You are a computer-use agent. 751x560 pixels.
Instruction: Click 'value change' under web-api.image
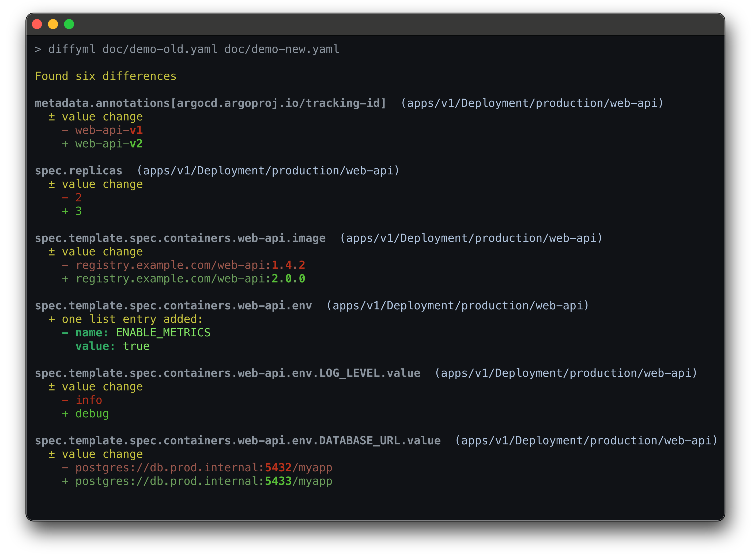click(102, 252)
